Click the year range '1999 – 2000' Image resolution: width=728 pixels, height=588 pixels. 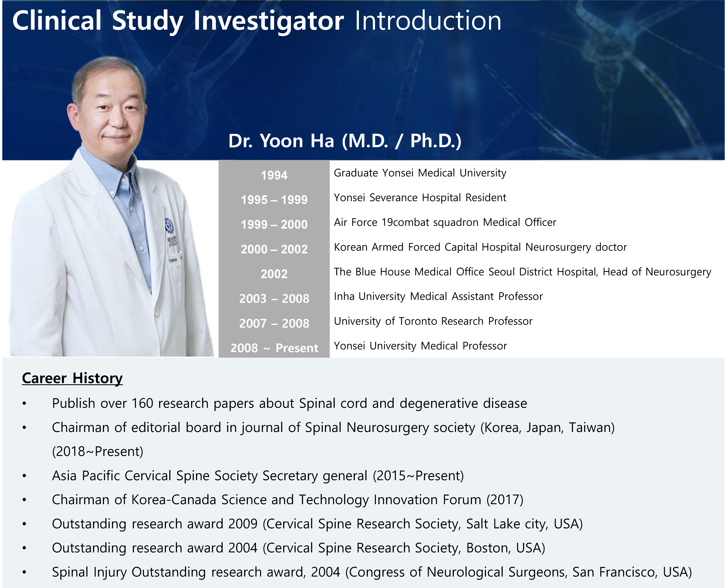(x=274, y=225)
